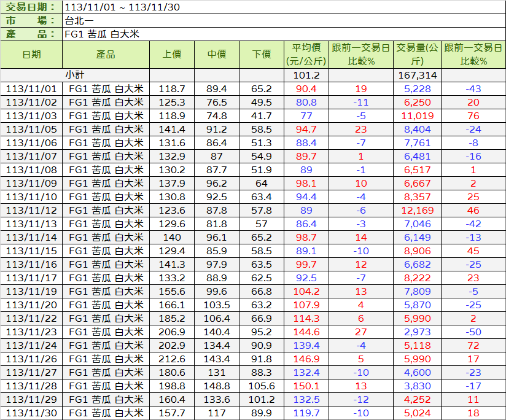Click subtotal average price 101.2

(x=306, y=75)
